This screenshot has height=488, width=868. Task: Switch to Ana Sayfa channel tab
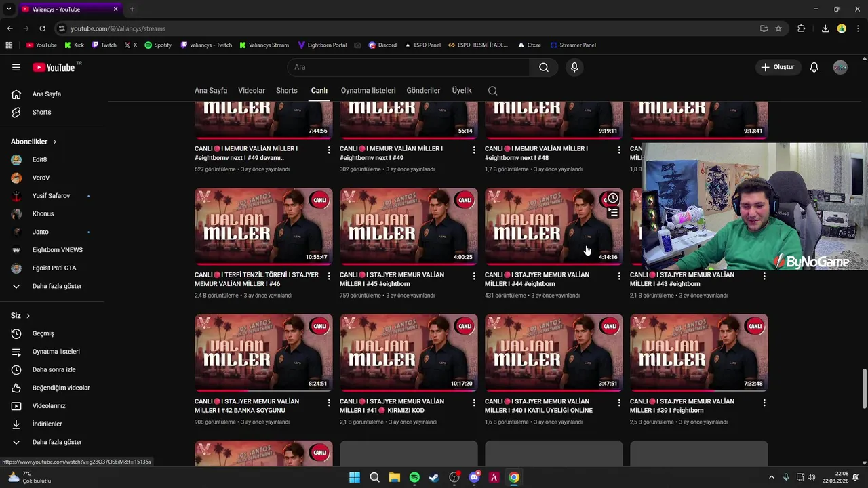211,91
